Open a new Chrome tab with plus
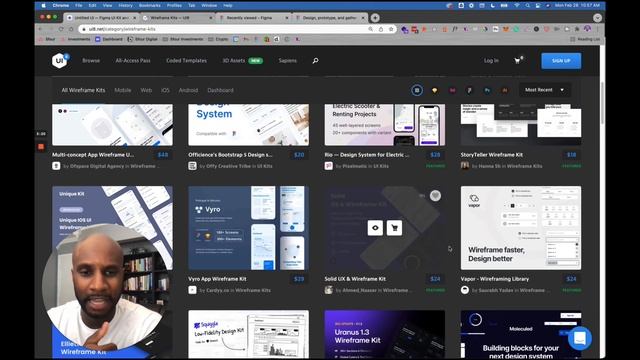This screenshot has width=640, height=360. (x=375, y=18)
